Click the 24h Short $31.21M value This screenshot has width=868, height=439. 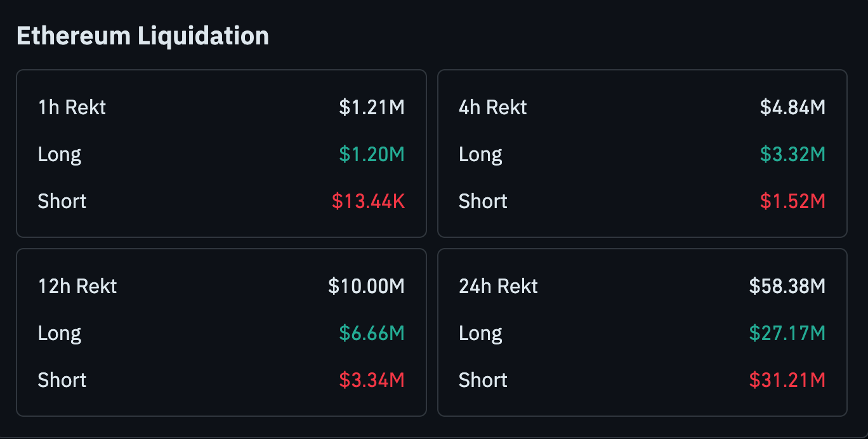click(x=787, y=380)
